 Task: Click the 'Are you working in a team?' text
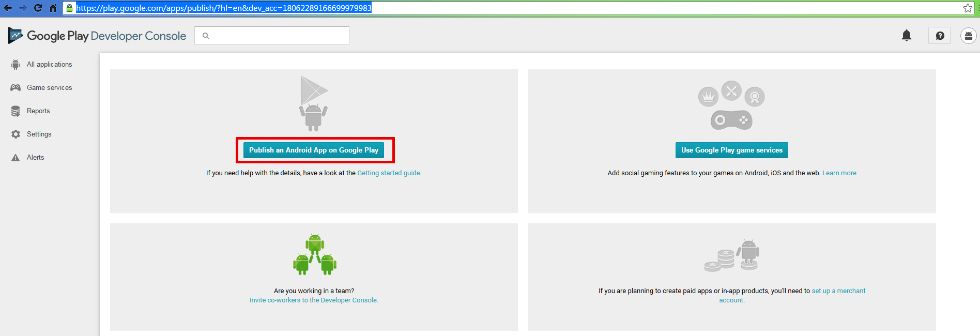click(314, 291)
